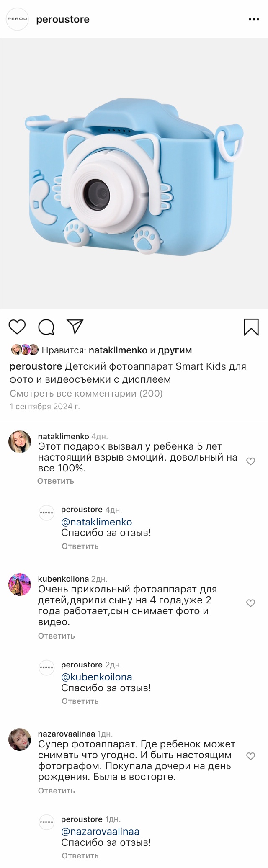The image size is (268, 868).
Task: Reply to nataklimenko's comment
Action: click(56, 481)
